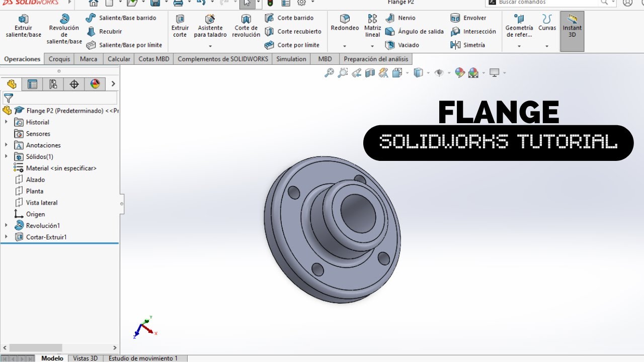Click Edit appearance color wheel icon
Viewport: 644px width, 362px height.
pyautogui.click(x=459, y=73)
